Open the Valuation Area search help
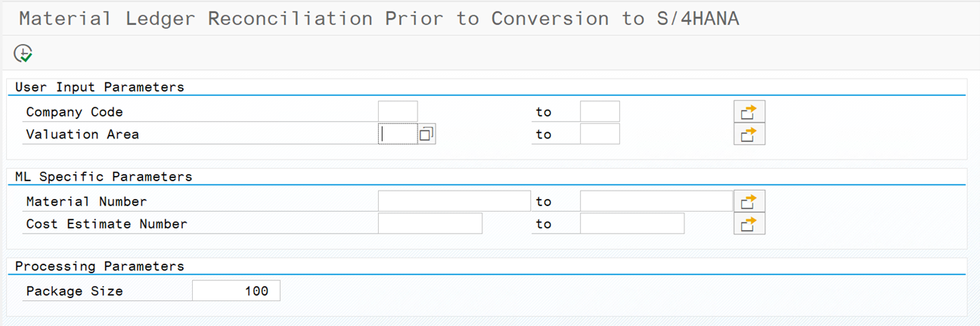The width and height of the screenshot is (980, 326). (x=426, y=135)
